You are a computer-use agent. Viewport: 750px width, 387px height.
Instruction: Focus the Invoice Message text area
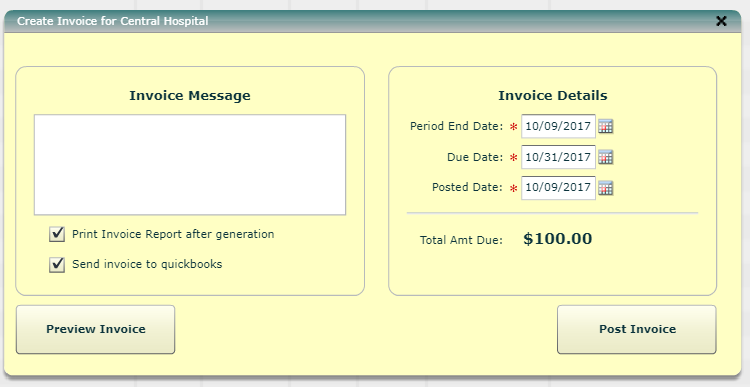tap(190, 165)
